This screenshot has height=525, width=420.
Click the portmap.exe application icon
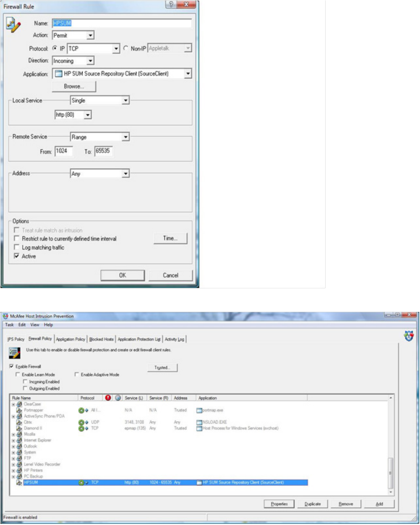(x=200, y=410)
